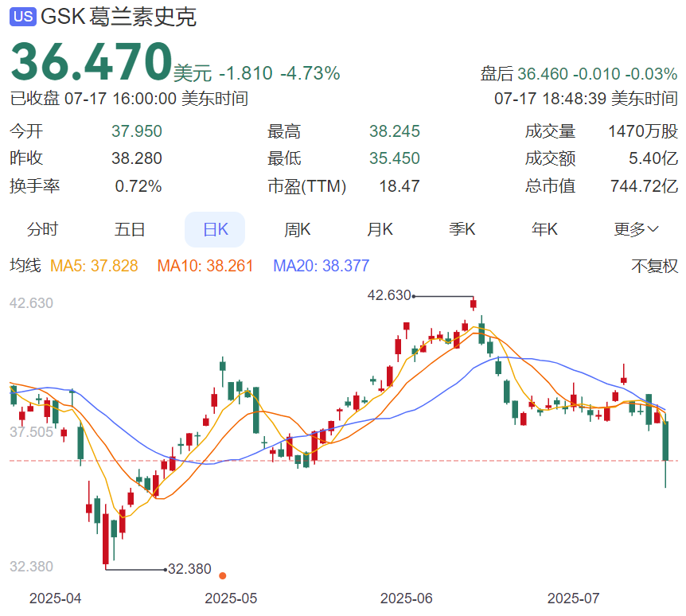Click the 换手率 value 0.72%
The width and height of the screenshot is (686, 616).
tap(138, 186)
